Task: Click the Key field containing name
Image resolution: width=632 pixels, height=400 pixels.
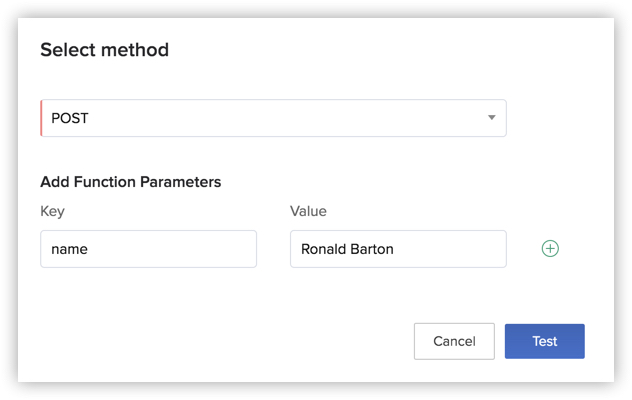Action: [148, 249]
